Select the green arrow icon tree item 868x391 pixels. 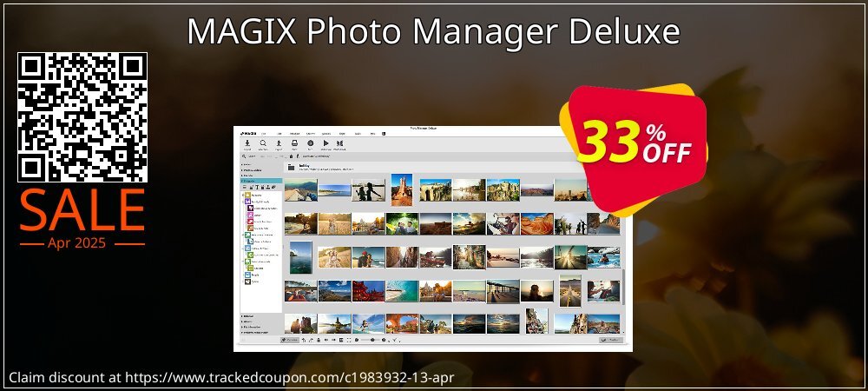250,255
